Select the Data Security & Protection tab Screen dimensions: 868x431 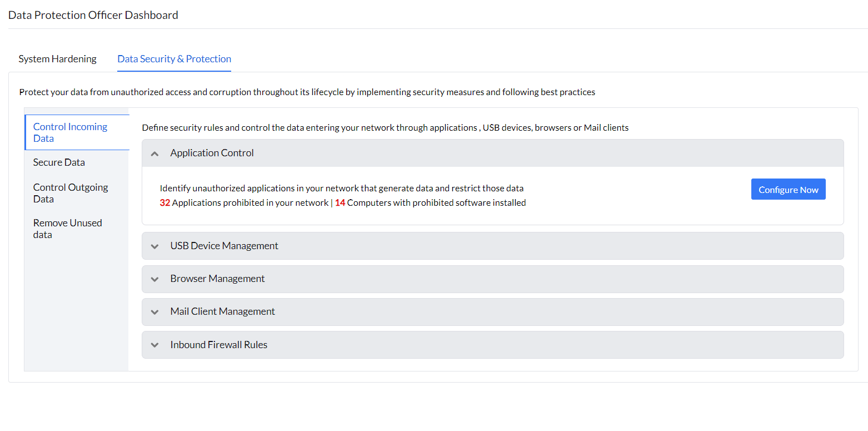(x=174, y=59)
